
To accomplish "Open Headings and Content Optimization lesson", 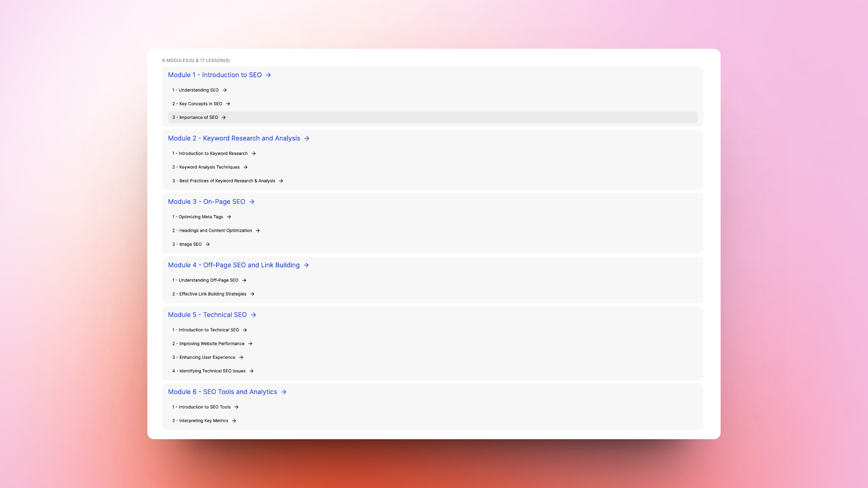I will tap(212, 230).
